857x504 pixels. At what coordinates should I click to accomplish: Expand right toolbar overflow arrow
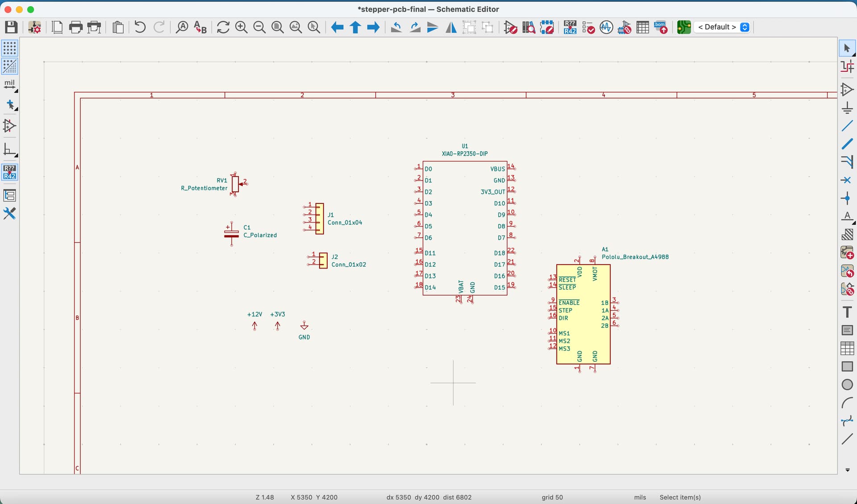pyautogui.click(x=847, y=470)
